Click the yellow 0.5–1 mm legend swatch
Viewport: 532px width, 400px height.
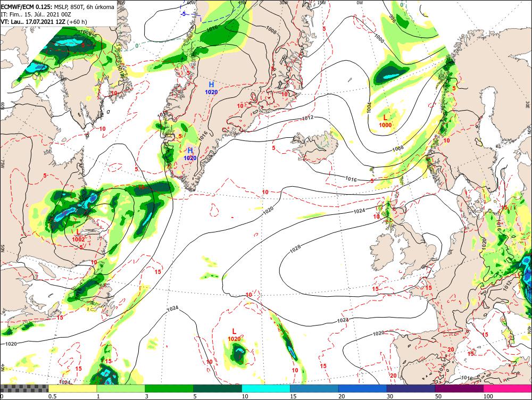[72, 388]
